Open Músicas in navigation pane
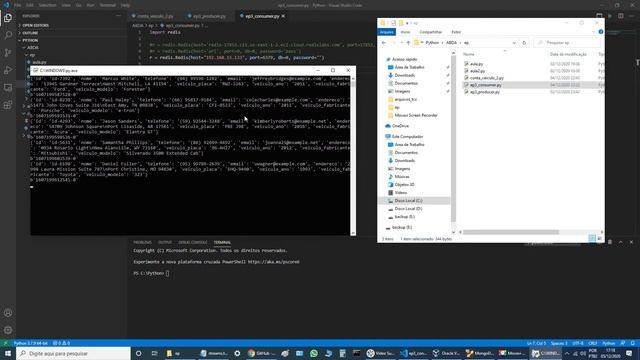 (402, 176)
